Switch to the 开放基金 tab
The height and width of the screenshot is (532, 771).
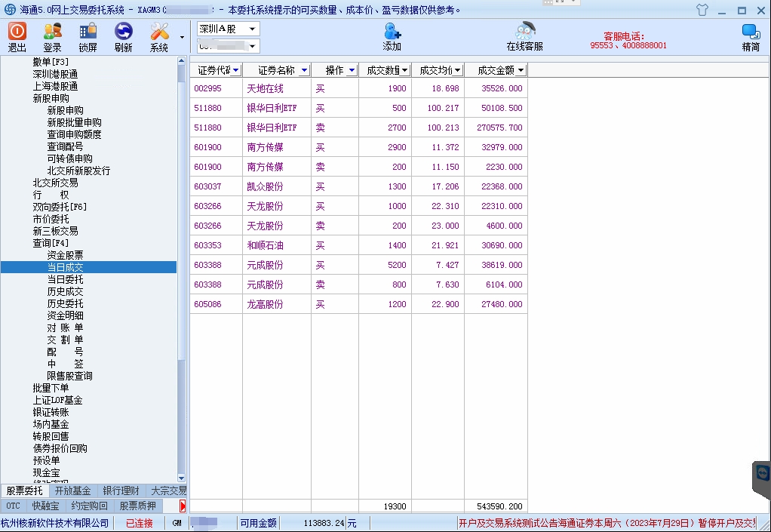pos(73,491)
